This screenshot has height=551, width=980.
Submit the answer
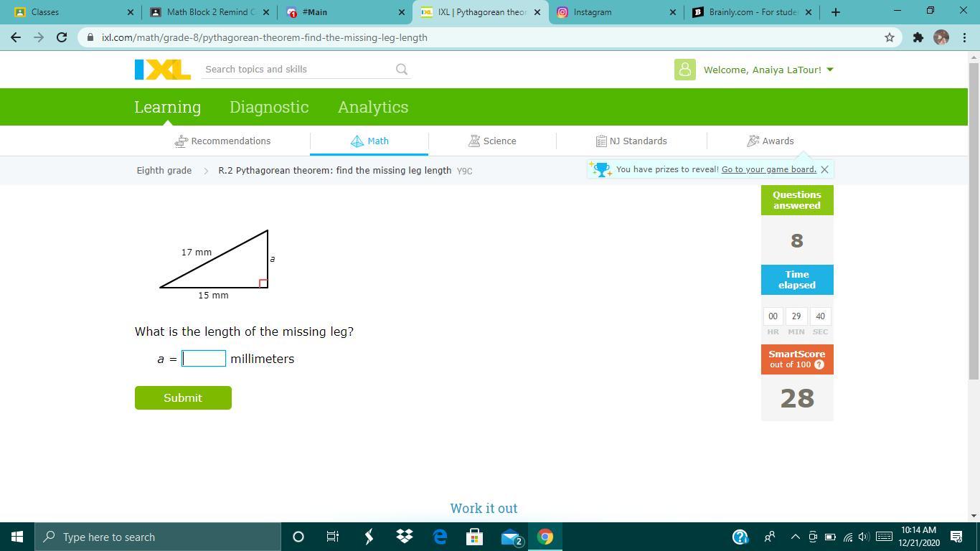click(183, 397)
